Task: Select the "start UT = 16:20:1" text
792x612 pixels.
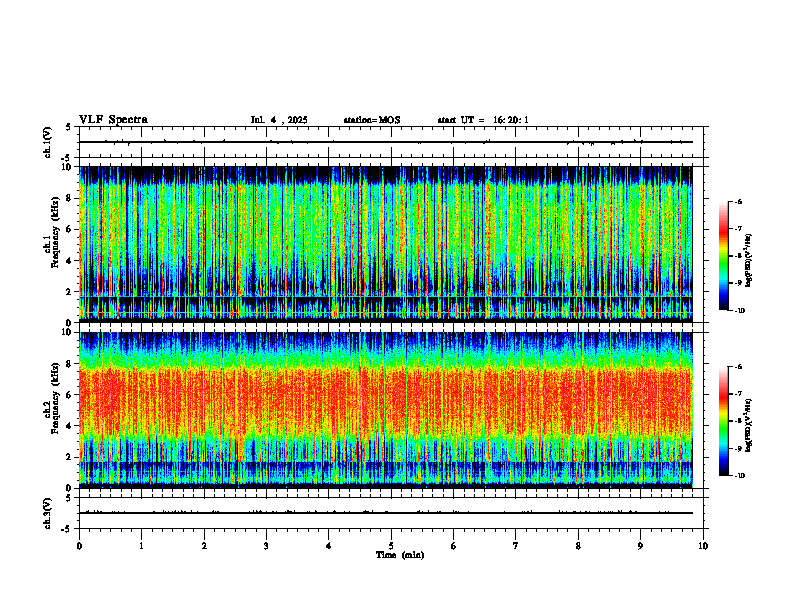Action: click(483, 120)
